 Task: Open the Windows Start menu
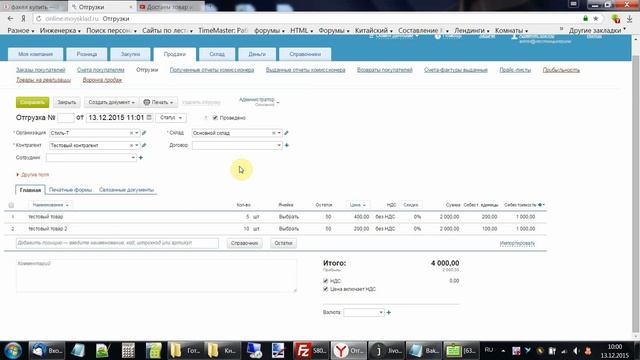click(x=13, y=351)
